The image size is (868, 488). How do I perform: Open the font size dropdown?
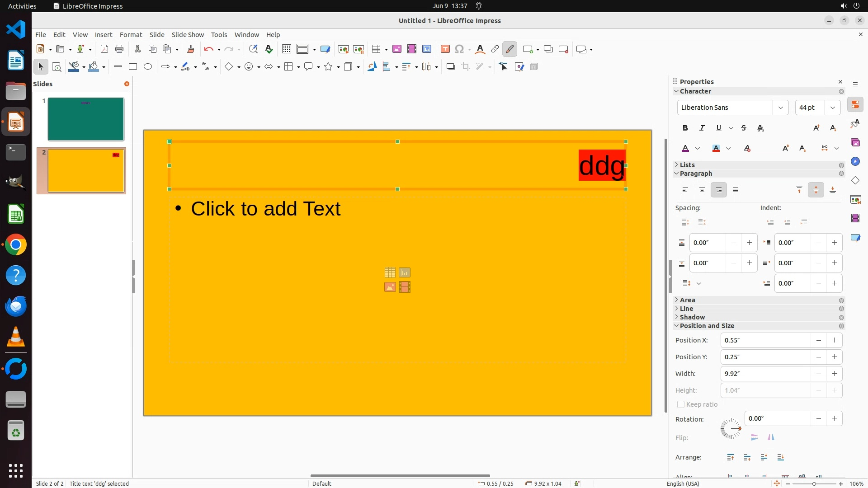point(832,108)
